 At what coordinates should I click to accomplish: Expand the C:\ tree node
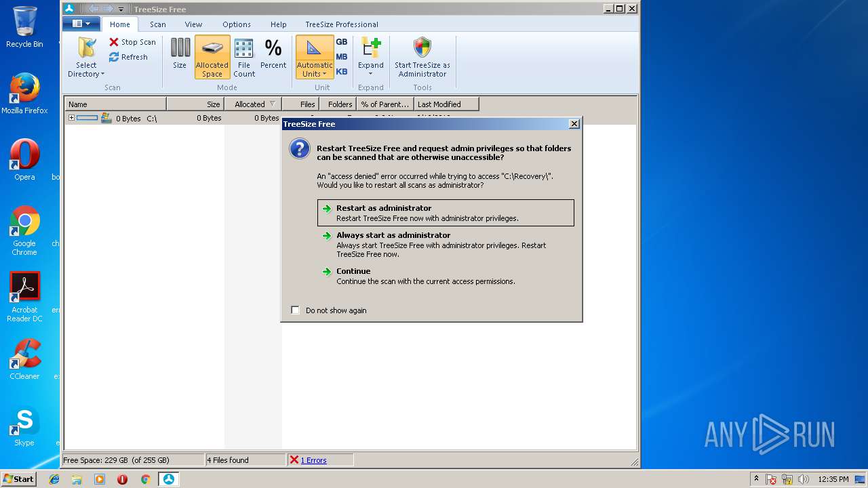pyautogui.click(x=71, y=118)
